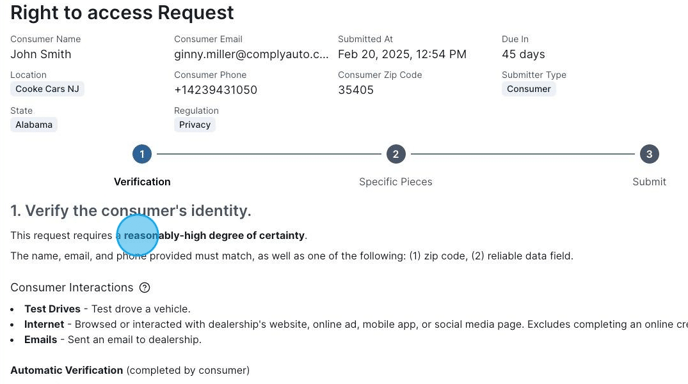Image resolution: width=688 pixels, height=384 pixels.
Task: Select step 1 Verification circle
Action: pos(142,154)
